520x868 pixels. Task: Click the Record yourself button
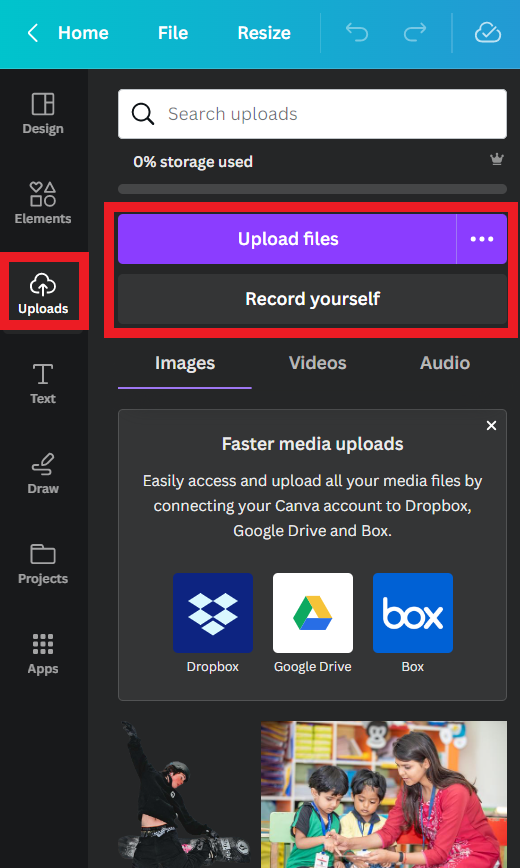312,299
